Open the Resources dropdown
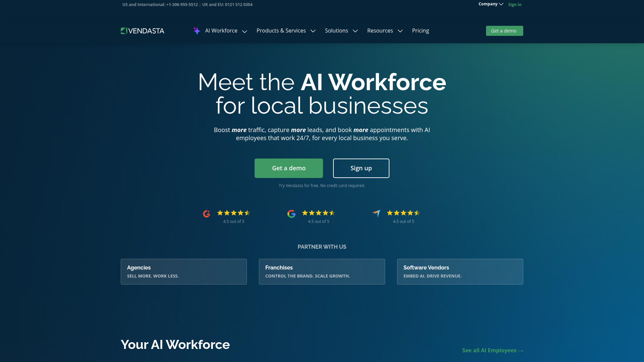The height and width of the screenshot is (362, 644). [x=380, y=31]
